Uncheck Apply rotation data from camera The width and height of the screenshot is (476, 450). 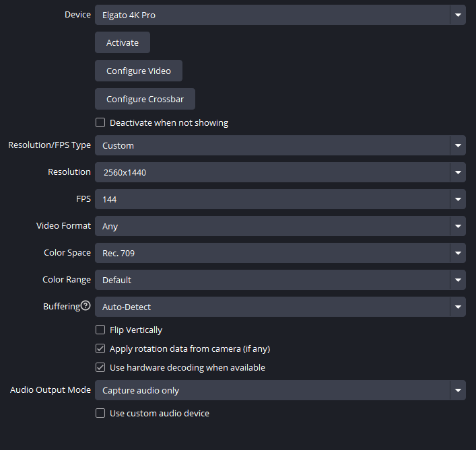pyautogui.click(x=100, y=349)
